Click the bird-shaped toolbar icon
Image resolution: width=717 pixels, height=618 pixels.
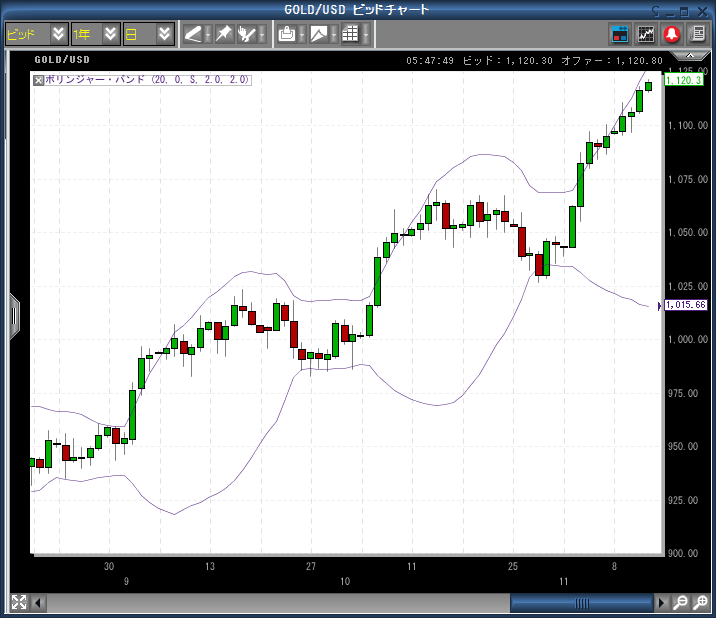[247, 34]
